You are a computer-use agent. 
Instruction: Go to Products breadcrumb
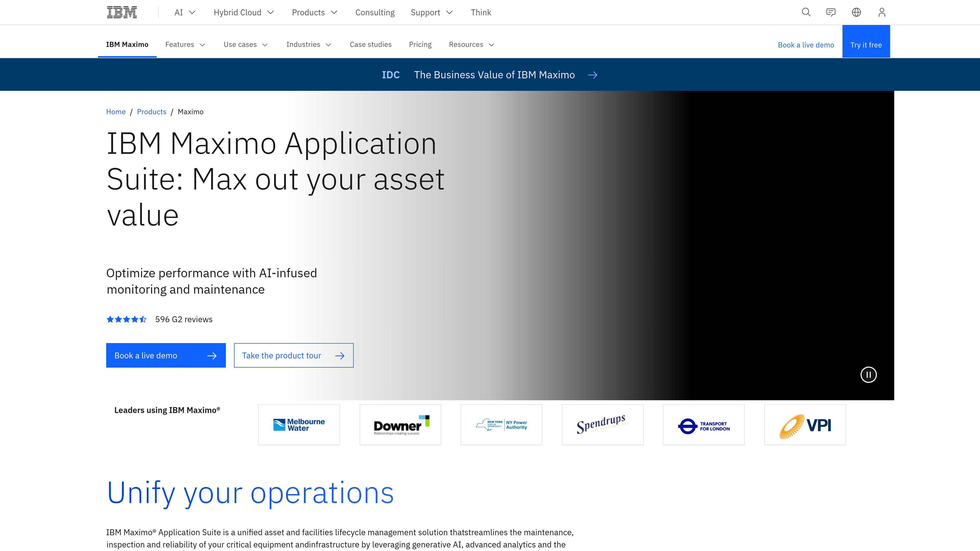(151, 112)
